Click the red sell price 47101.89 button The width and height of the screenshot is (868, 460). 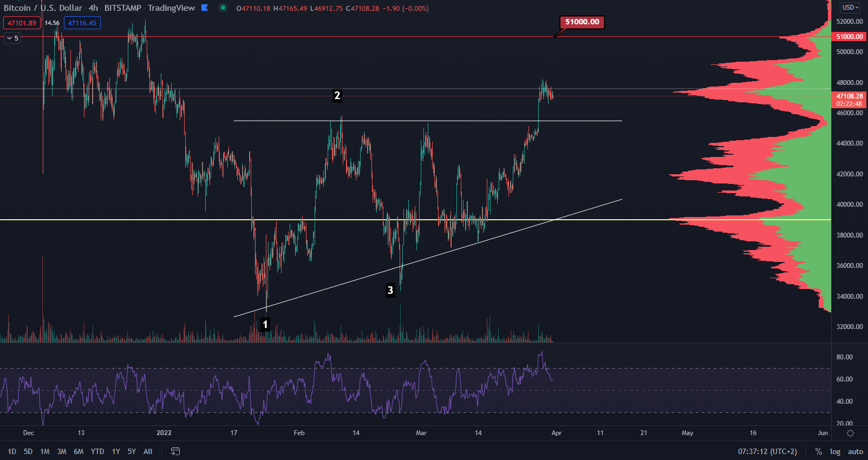click(x=22, y=23)
